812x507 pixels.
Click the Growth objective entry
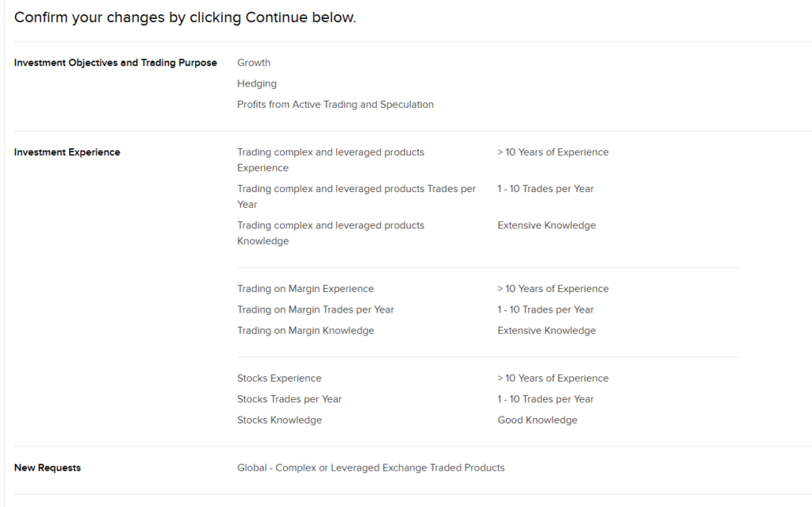[254, 63]
